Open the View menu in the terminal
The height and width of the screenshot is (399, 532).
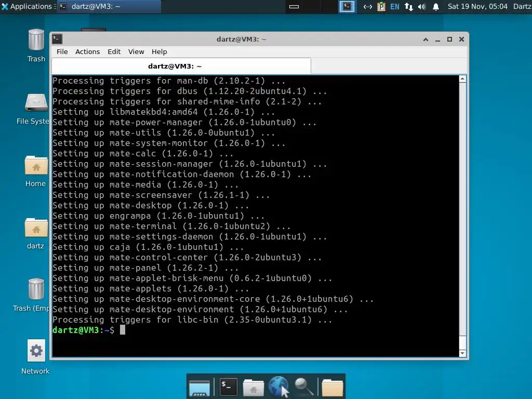[136, 51]
